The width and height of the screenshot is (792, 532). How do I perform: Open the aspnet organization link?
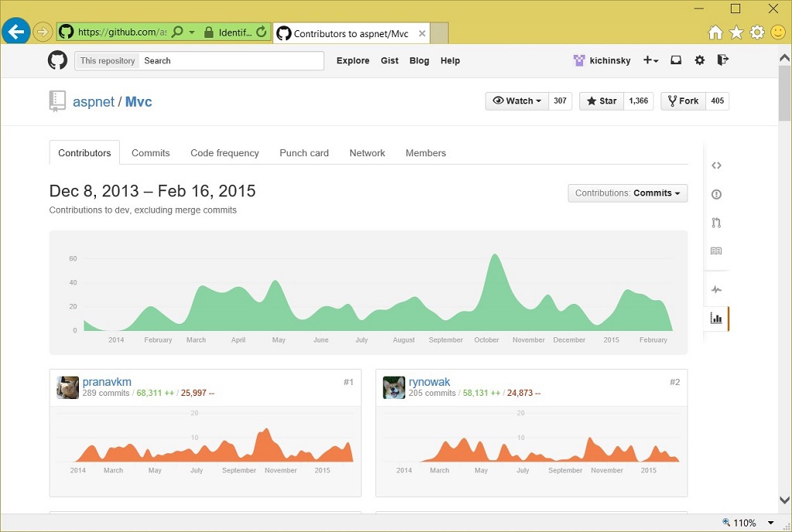[94, 102]
